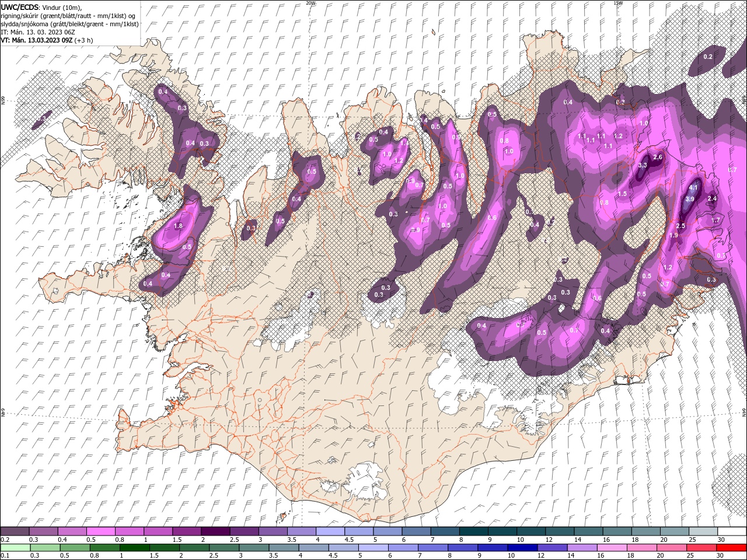This screenshot has height=560, width=747.
Task: Click the 2.6 precipitation value label
Action: 658,157
